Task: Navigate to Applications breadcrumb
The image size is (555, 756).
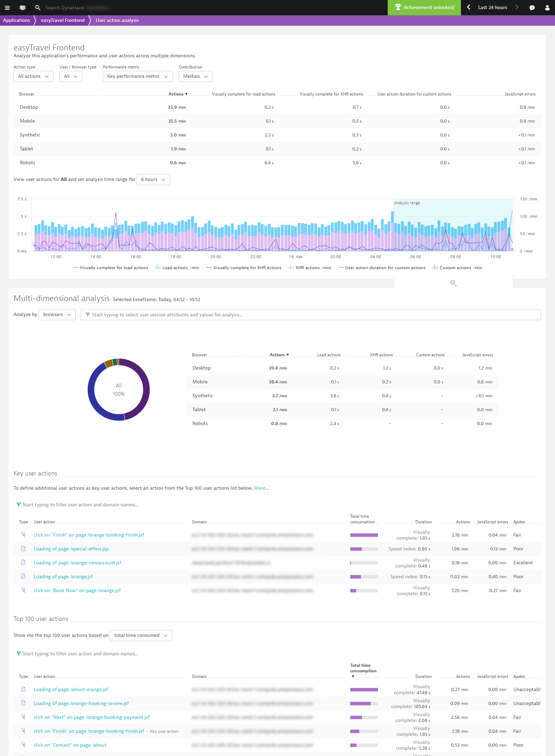Action: pyautogui.click(x=16, y=20)
